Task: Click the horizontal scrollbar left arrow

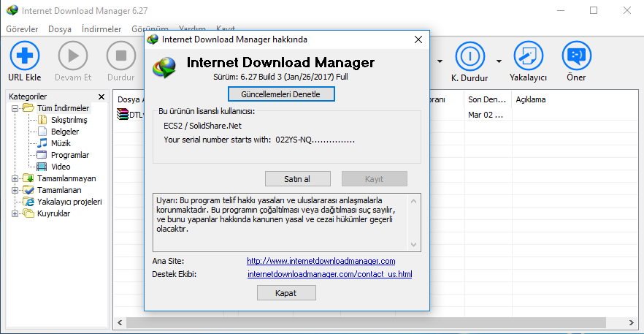Action: 120,322
